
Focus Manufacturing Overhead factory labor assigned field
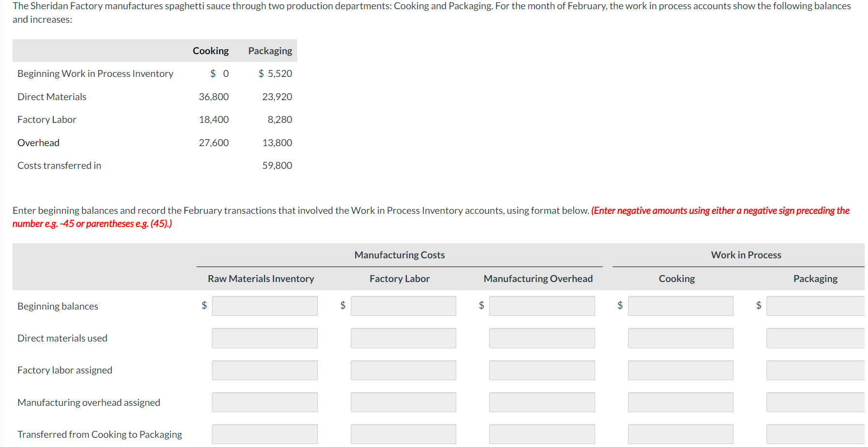tap(542, 370)
